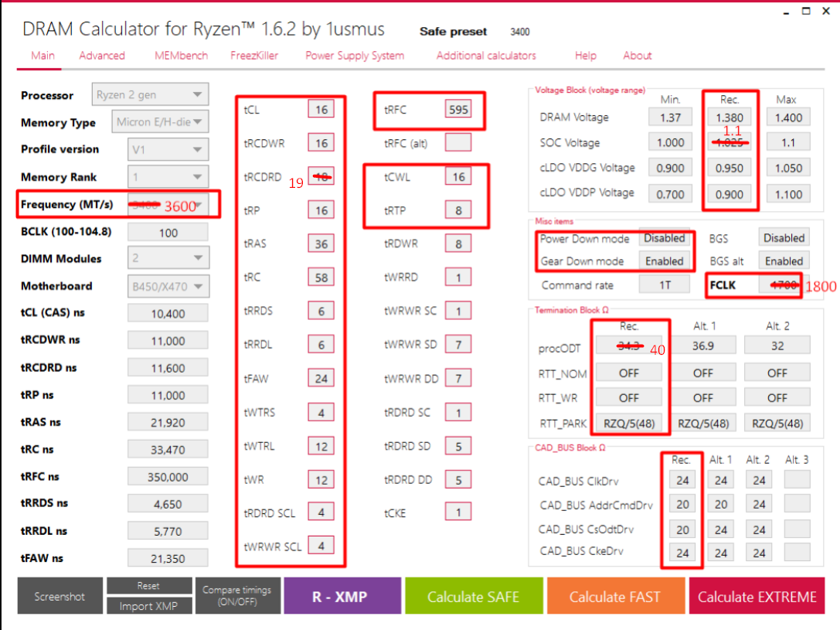Minimize the DRAM Calculator window
The height and width of the screenshot is (630, 840).
786,12
